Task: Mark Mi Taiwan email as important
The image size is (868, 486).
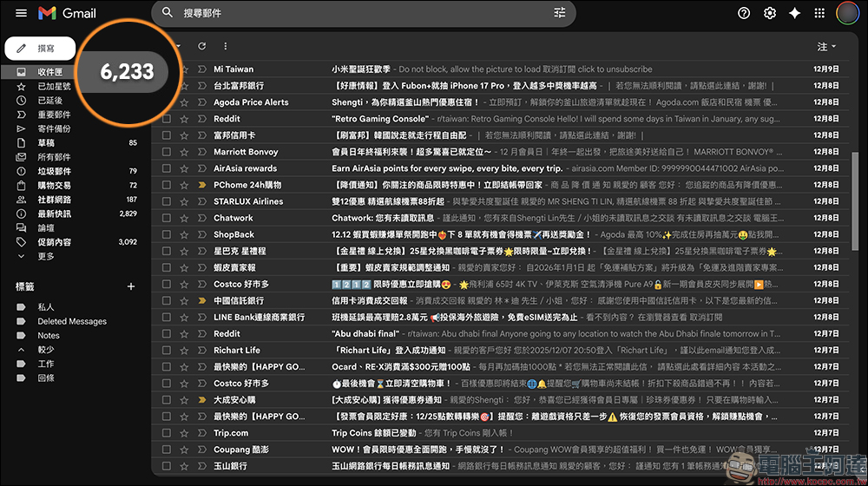Action: 202,69
